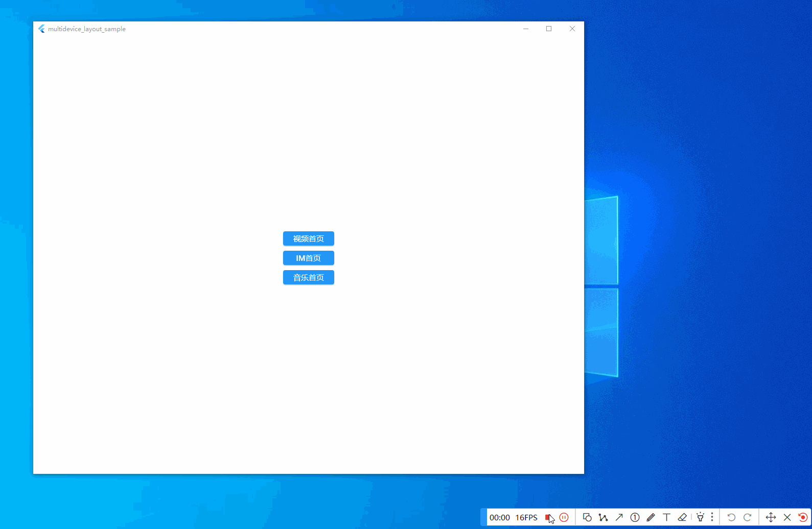This screenshot has width=812, height=529.
Task: Toggle the spotlight highlight tool
Action: coord(700,517)
